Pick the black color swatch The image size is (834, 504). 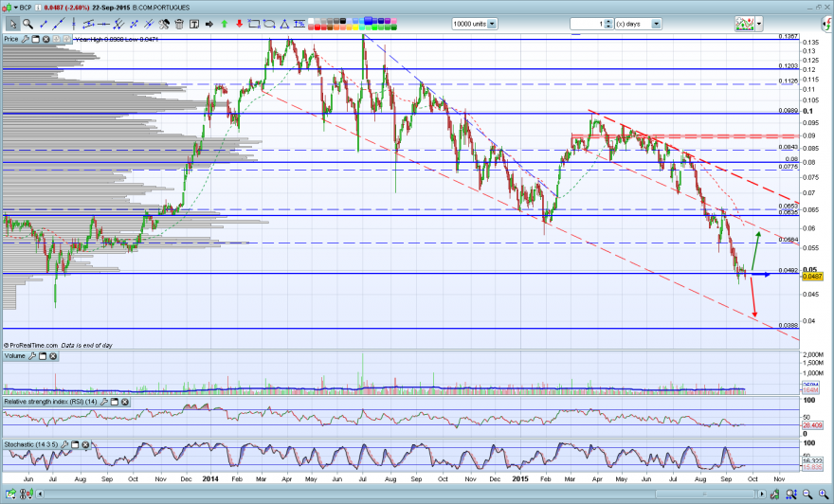[342, 21]
